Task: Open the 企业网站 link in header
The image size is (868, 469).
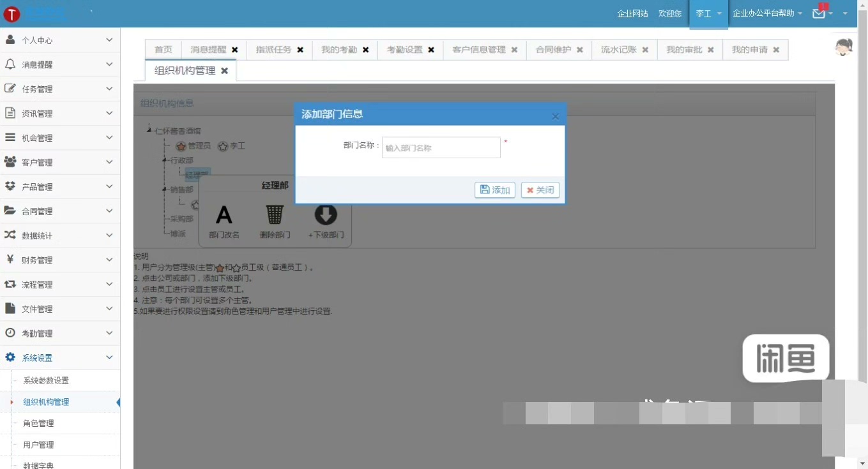Action: tap(632, 13)
